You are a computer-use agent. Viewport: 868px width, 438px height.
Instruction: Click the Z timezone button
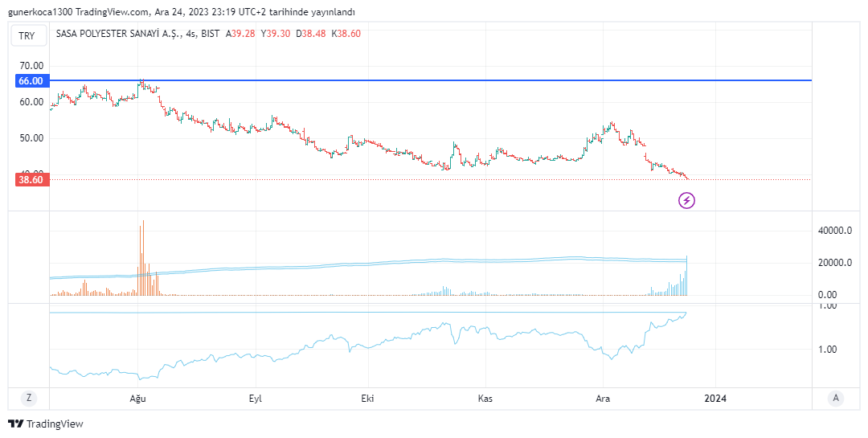click(28, 398)
